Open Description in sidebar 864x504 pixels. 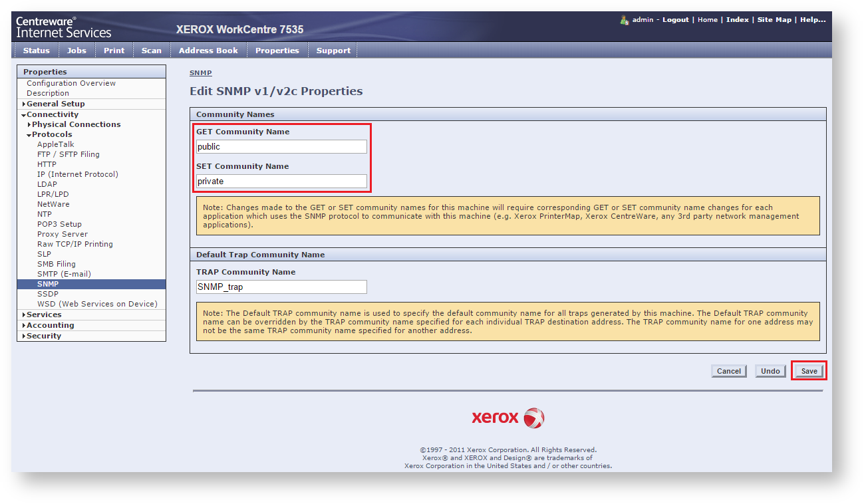coord(48,93)
